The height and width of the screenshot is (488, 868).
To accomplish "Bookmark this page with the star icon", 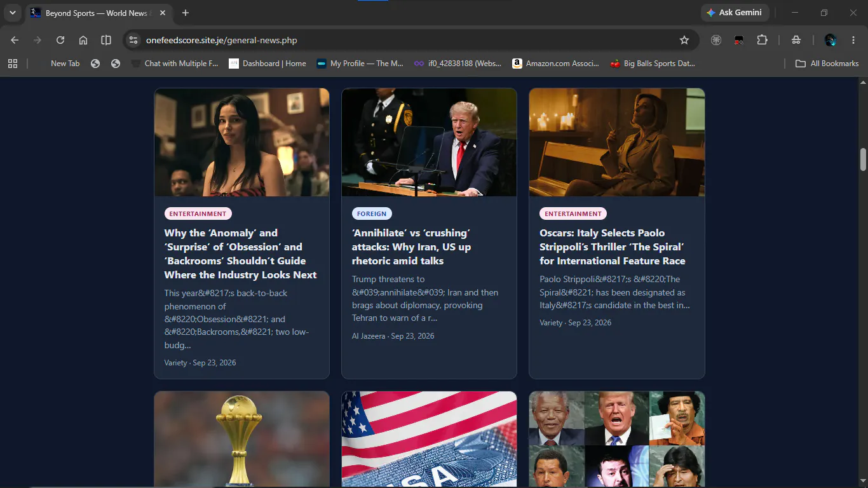I will [x=684, y=40].
